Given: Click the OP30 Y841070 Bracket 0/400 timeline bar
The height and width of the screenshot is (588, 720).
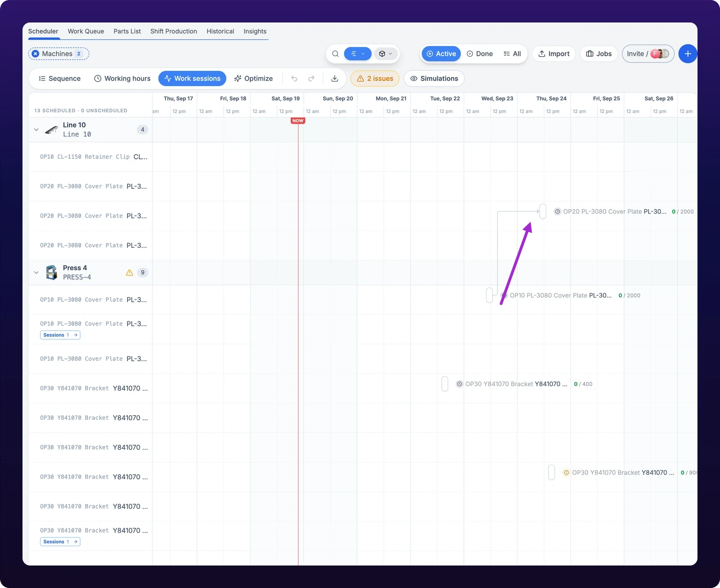Looking at the screenshot, I should click(445, 384).
